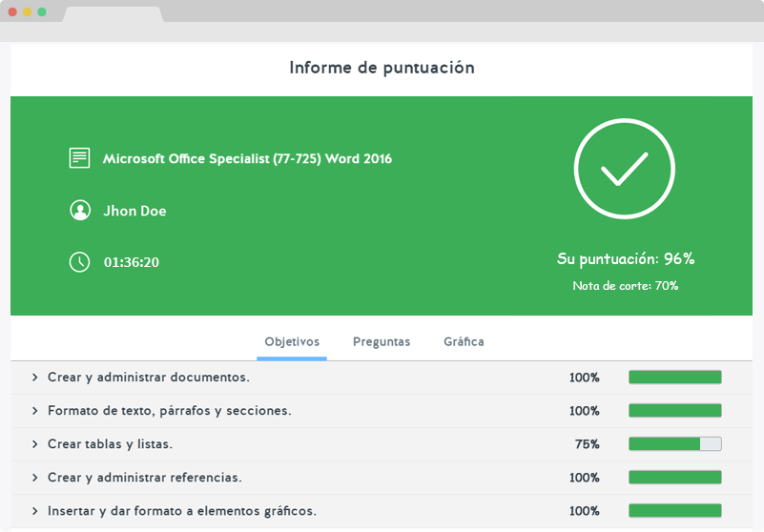Click 'Insertar y dar formato a elementos gráficos.' text
Image resolution: width=764 pixels, height=532 pixels.
pyautogui.click(x=182, y=511)
